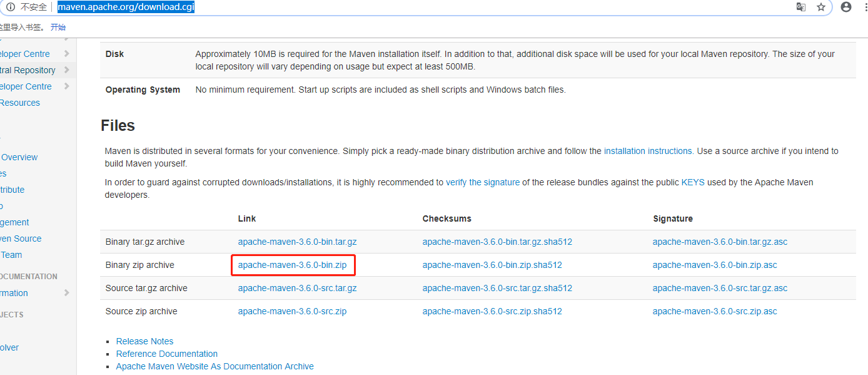Image resolution: width=868 pixels, height=375 pixels.
Task: Open apache-maven-3.6.0-bin.zip.asc signature
Action: pos(715,265)
